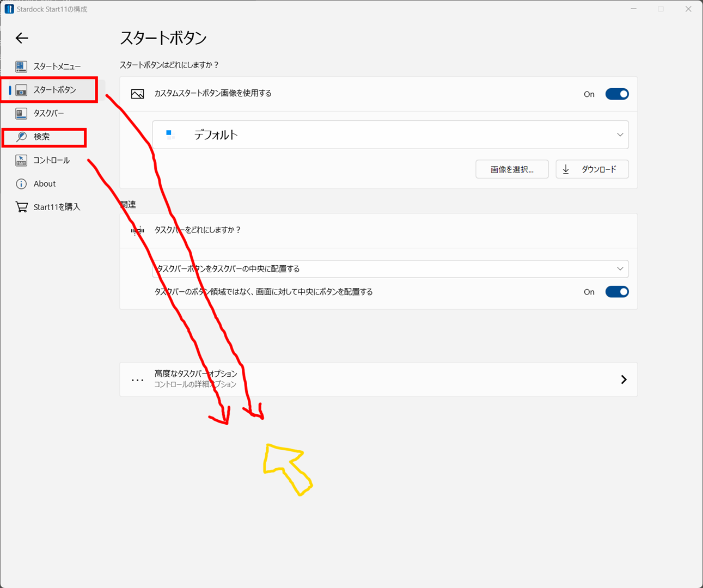The height and width of the screenshot is (588, 703).
Task: Click the スタートボタン sidebar icon
Action: click(x=21, y=90)
